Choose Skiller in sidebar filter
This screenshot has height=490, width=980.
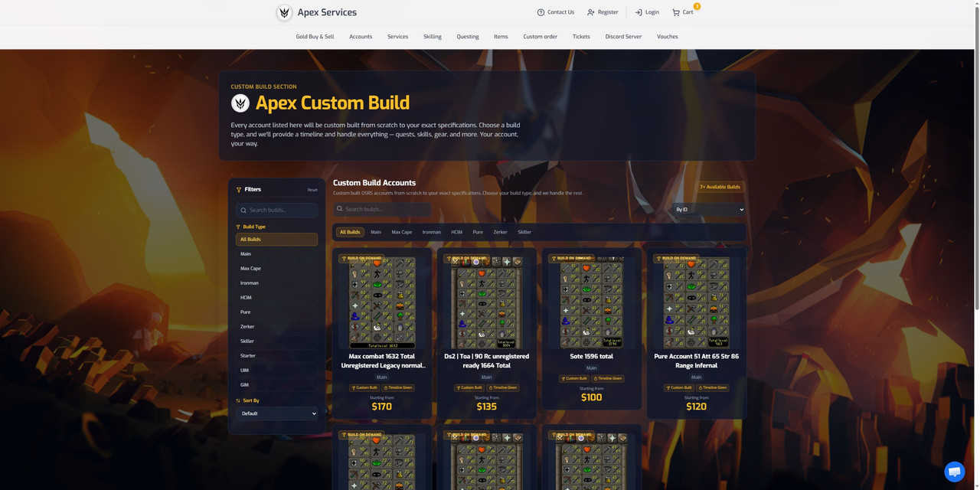pos(276,341)
